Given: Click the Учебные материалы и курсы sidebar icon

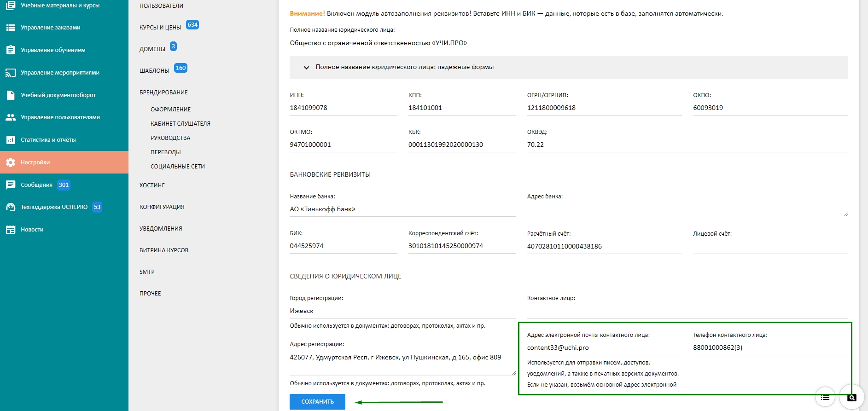Looking at the screenshot, I should (11, 6).
